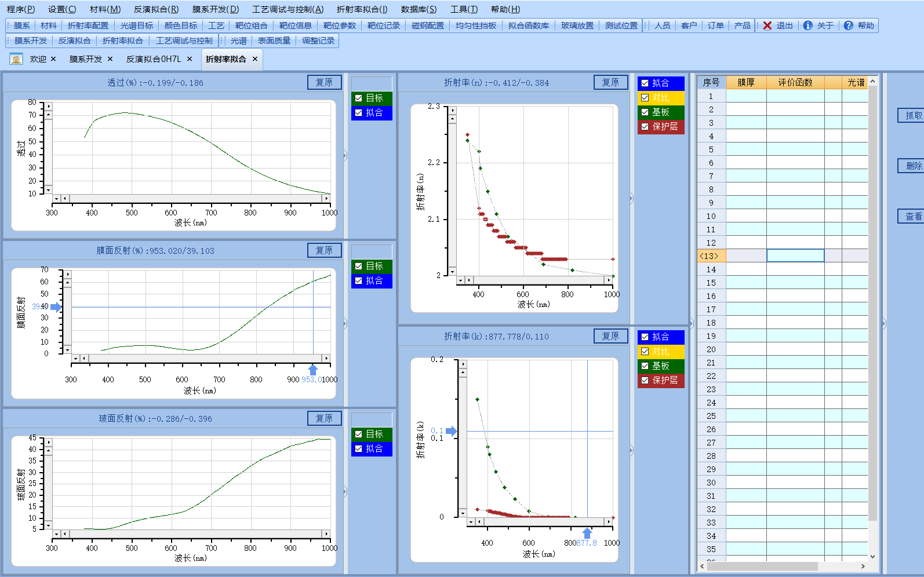
Task: Close the 折射率拟合 tab
Action: tap(255, 59)
